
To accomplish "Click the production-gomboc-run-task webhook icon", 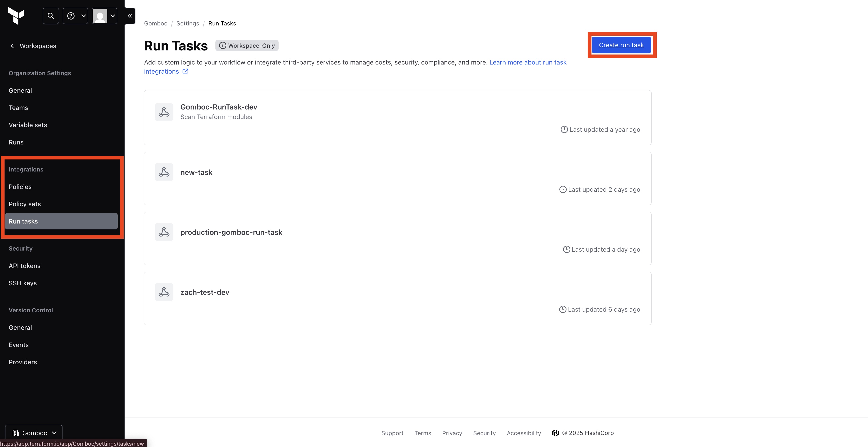I will [164, 232].
